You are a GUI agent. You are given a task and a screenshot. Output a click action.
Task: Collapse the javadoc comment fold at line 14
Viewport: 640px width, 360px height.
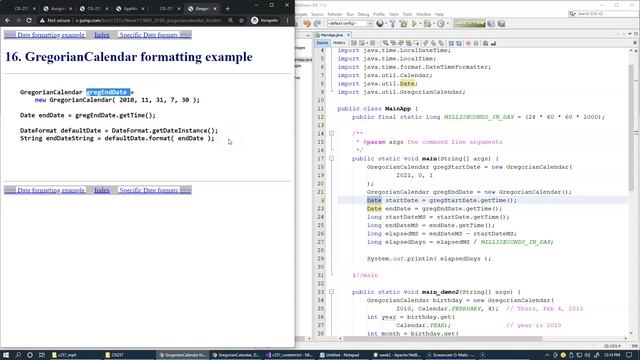331,133
